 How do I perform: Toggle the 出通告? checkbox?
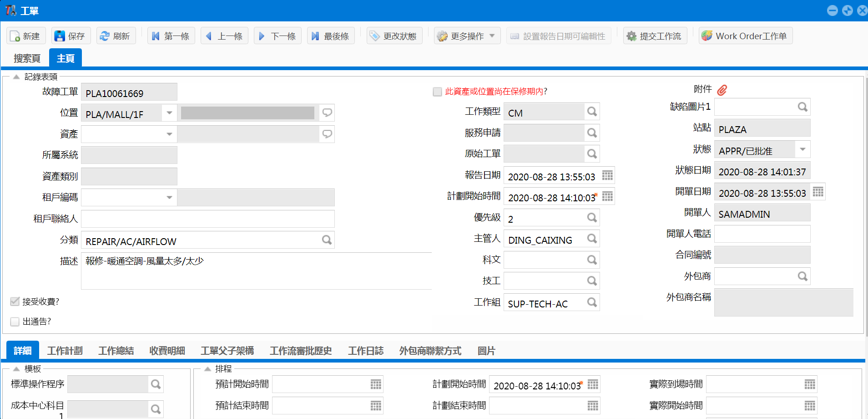point(15,322)
